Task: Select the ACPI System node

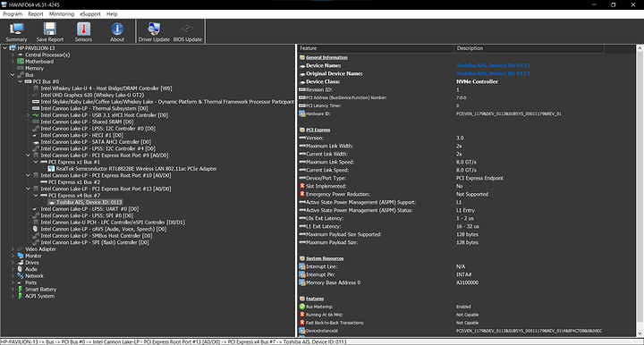Action: coord(40,296)
